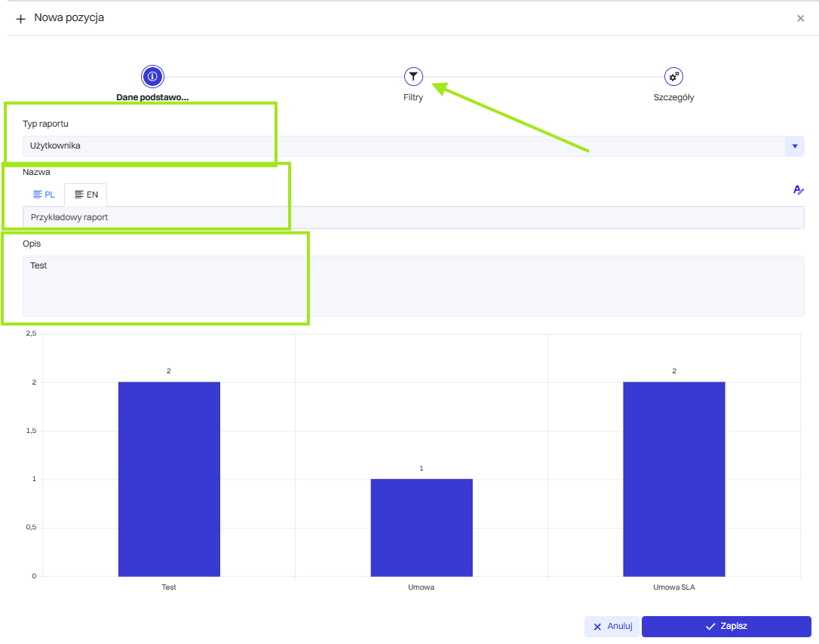The image size is (819, 644).
Task: Focus the Opis description text area
Action: pyautogui.click(x=413, y=286)
